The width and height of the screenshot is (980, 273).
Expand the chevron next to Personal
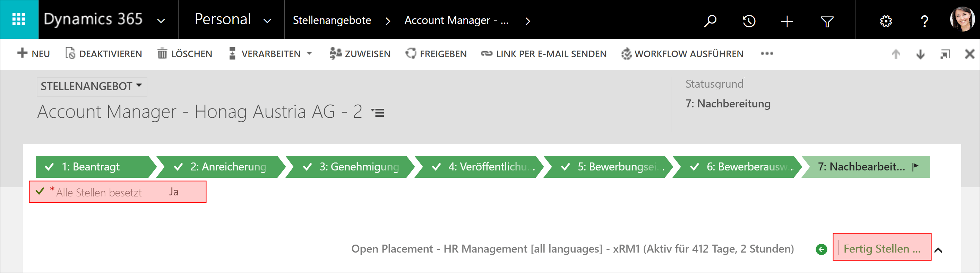pos(267,21)
